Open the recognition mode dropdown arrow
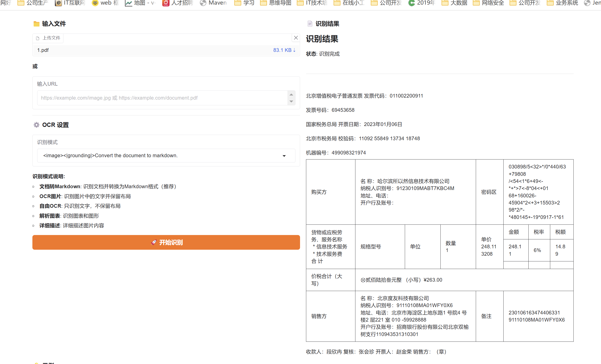601x364 pixels. coord(284,156)
